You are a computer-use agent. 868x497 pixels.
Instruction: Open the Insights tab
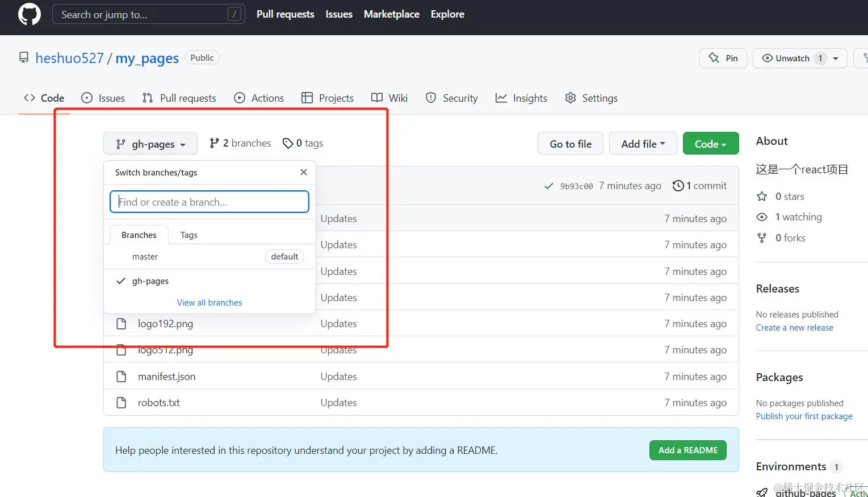coord(521,98)
